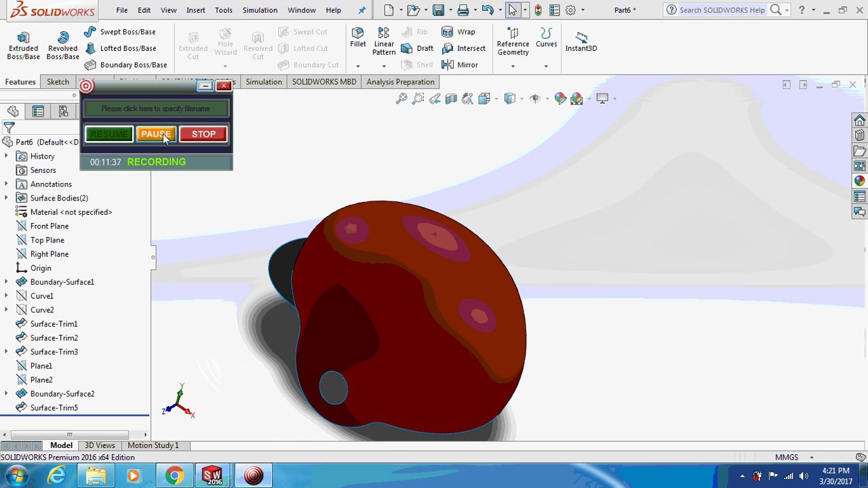Viewport: 868px width, 488px height.
Task: Open the Linear Pattern tool
Action: click(384, 42)
